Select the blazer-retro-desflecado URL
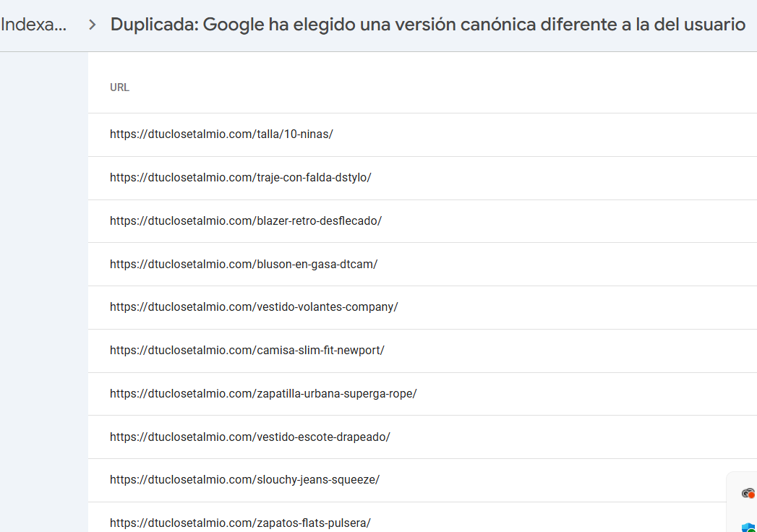The height and width of the screenshot is (532, 757). click(x=245, y=221)
